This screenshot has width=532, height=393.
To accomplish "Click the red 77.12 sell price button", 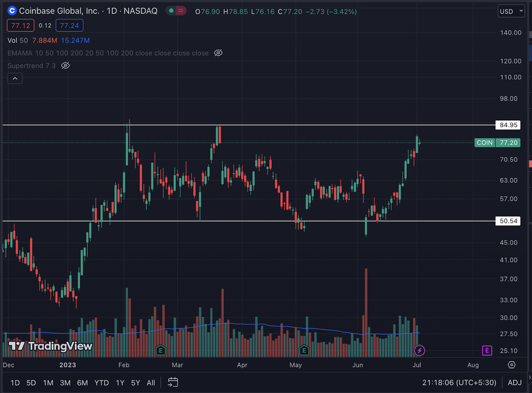I will tap(21, 26).
